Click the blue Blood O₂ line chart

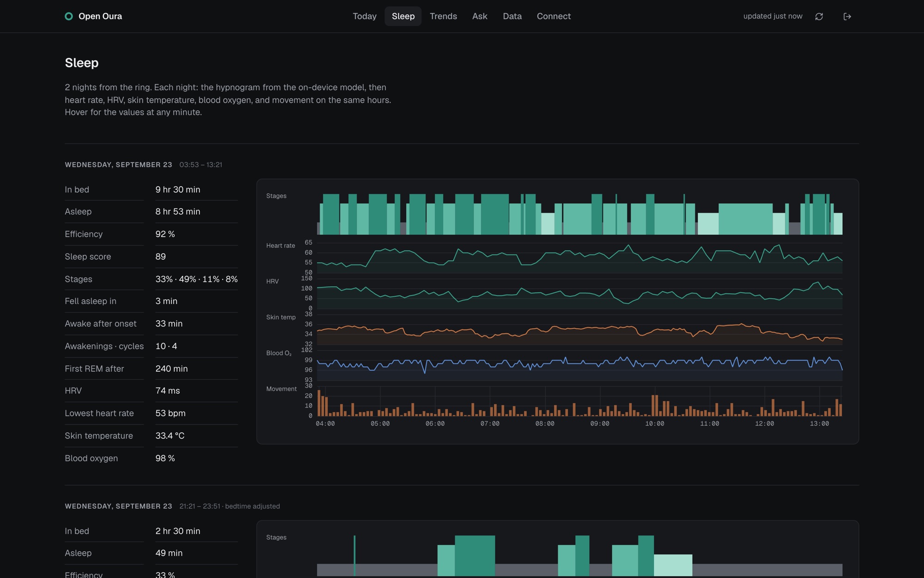(x=579, y=365)
